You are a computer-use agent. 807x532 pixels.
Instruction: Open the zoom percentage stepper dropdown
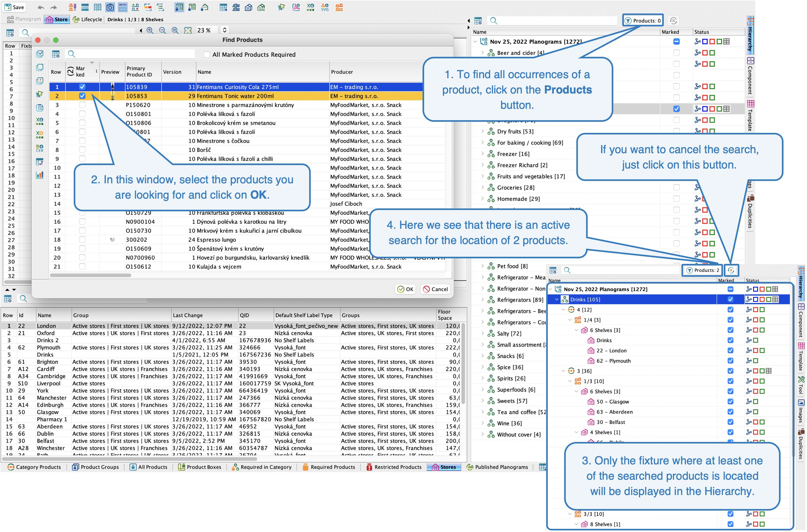(x=224, y=30)
